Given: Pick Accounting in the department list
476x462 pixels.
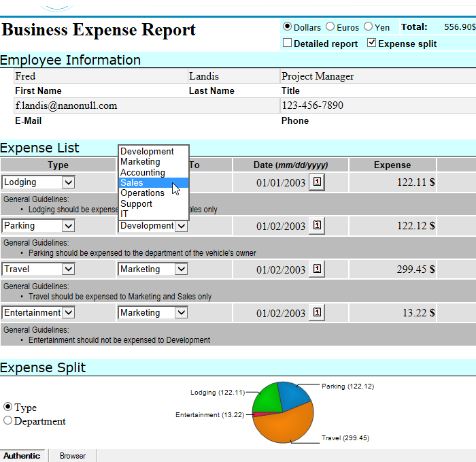Looking at the screenshot, I should (142, 172).
